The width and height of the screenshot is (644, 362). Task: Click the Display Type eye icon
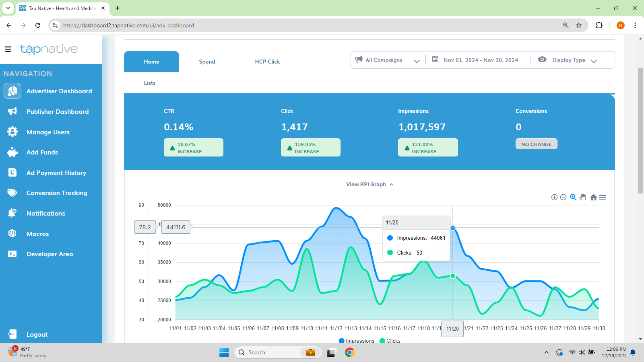[x=542, y=60]
